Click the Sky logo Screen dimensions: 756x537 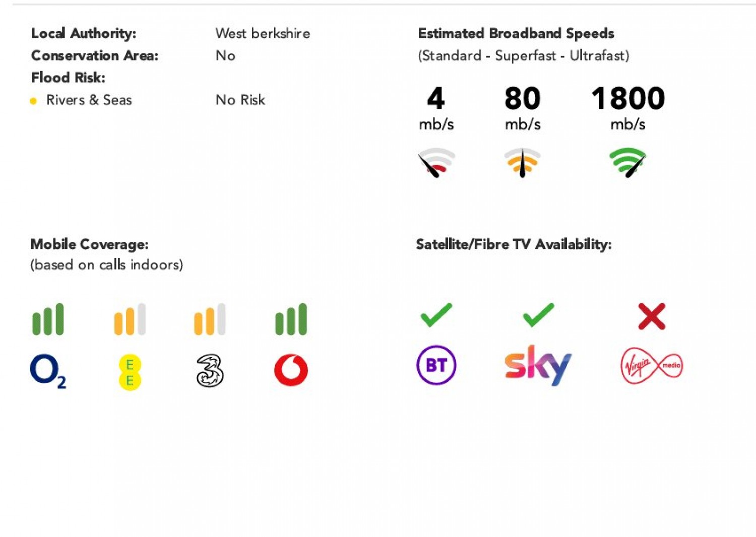pos(538,365)
